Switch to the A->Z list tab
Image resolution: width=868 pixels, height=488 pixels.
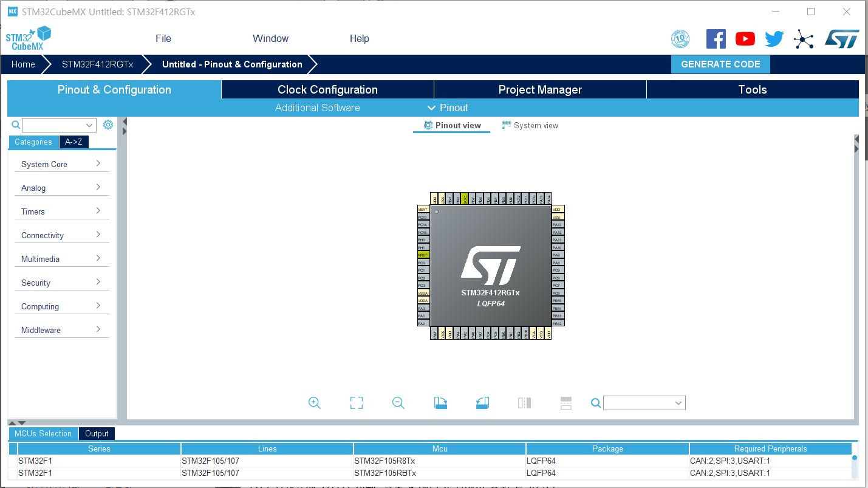[x=73, y=142]
